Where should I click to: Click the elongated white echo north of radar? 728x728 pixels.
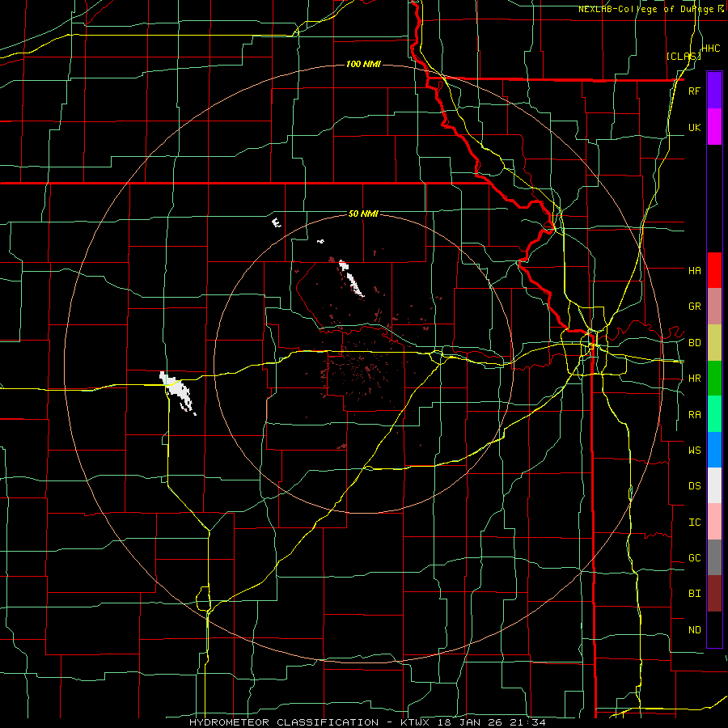(x=352, y=278)
